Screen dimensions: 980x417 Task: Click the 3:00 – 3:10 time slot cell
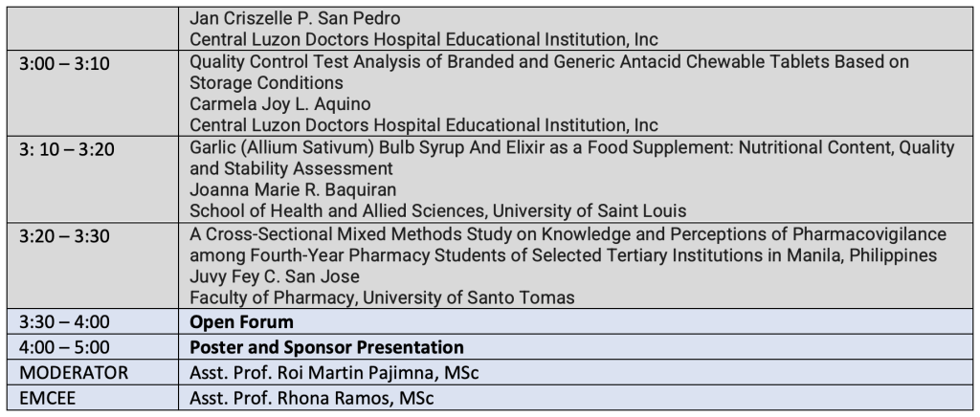pyautogui.click(x=92, y=93)
